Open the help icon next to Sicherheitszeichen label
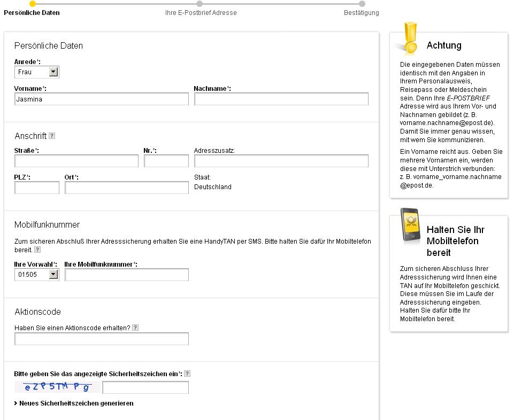The height and width of the screenshot is (420, 514). 187,374
